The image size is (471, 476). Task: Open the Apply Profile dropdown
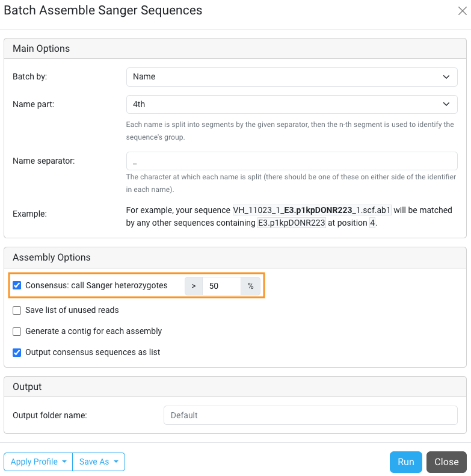(38, 462)
